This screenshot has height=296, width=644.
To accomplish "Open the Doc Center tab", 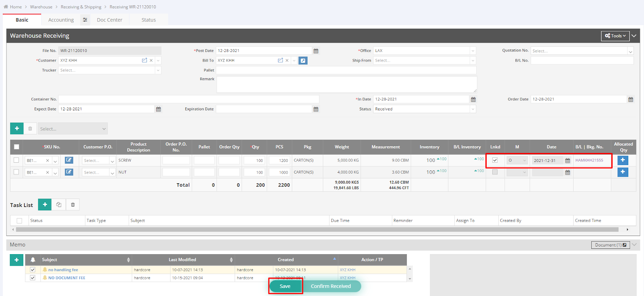I will pos(109,20).
